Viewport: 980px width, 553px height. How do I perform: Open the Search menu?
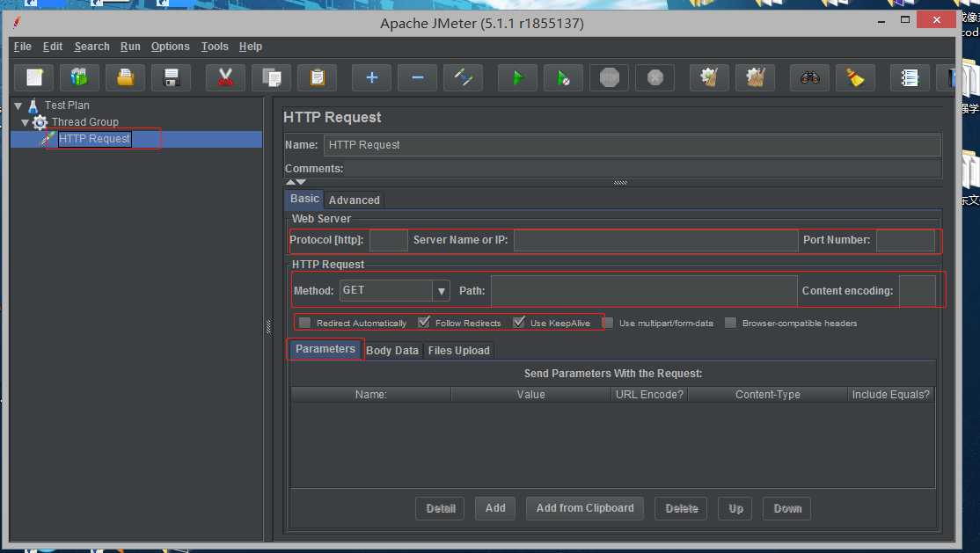[91, 47]
